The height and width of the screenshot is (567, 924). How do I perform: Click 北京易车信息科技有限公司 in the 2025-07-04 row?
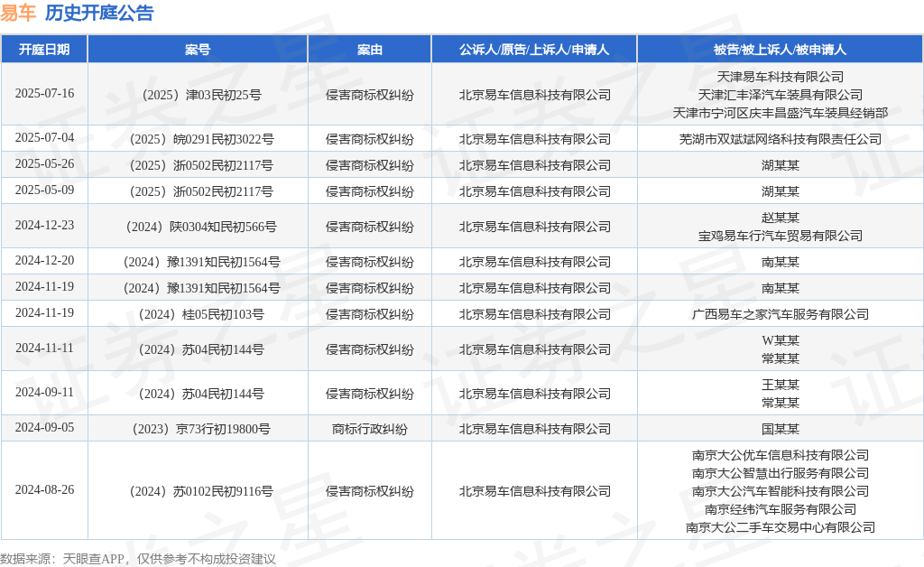coord(534,139)
